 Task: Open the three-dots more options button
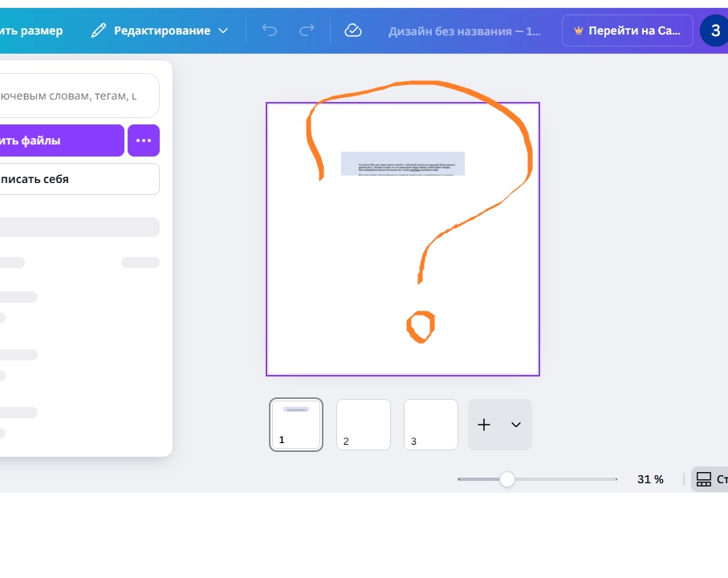(144, 140)
